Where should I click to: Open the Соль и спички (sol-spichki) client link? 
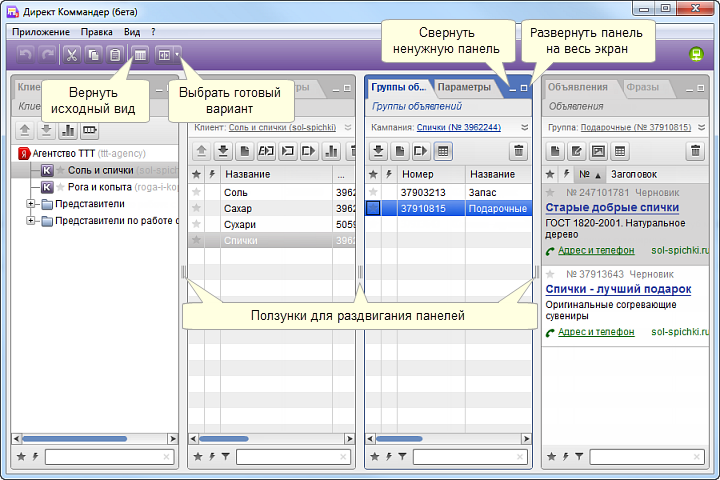[x=282, y=128]
